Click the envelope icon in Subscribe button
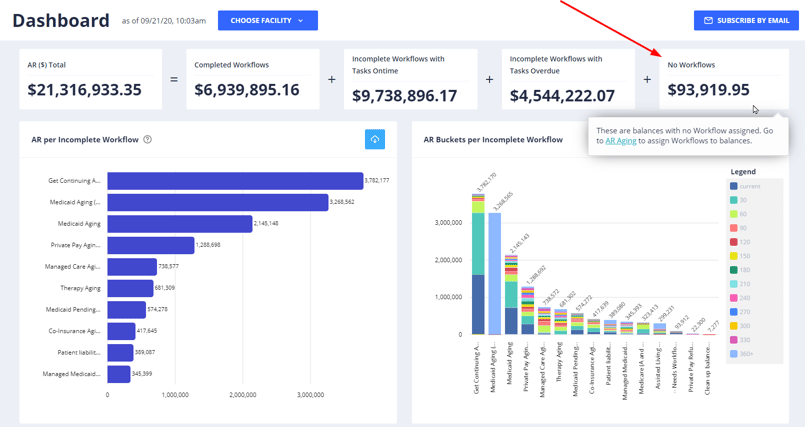 709,20
